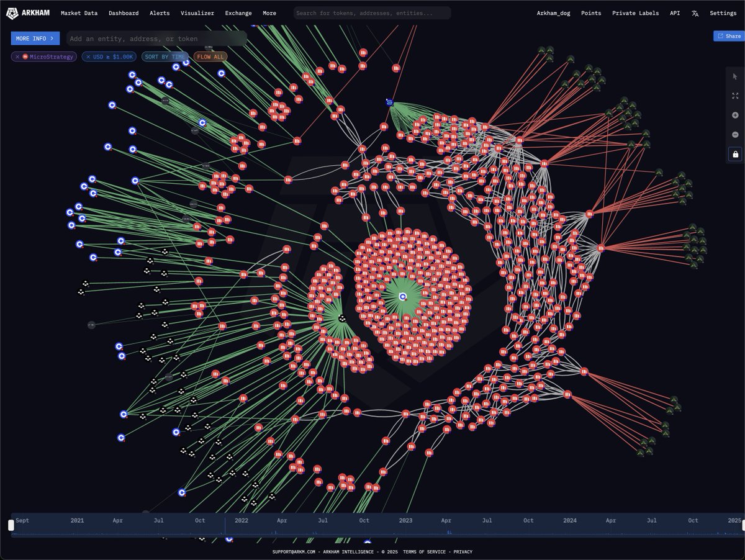
Task: Remove the MicroStrategy filter chip via its X
Action: [x=18, y=56]
